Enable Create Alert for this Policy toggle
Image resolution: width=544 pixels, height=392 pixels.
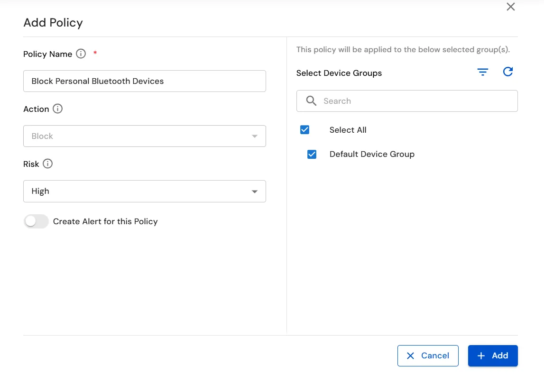coord(36,221)
